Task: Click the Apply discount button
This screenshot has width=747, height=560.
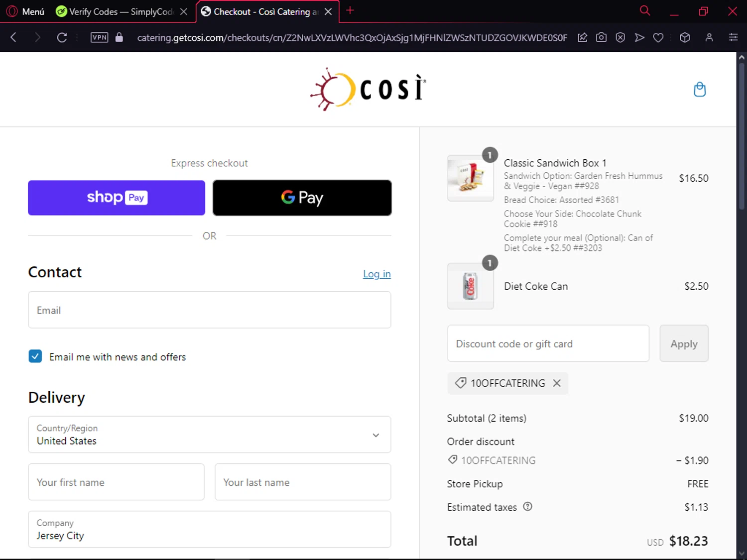Action: [x=684, y=343]
